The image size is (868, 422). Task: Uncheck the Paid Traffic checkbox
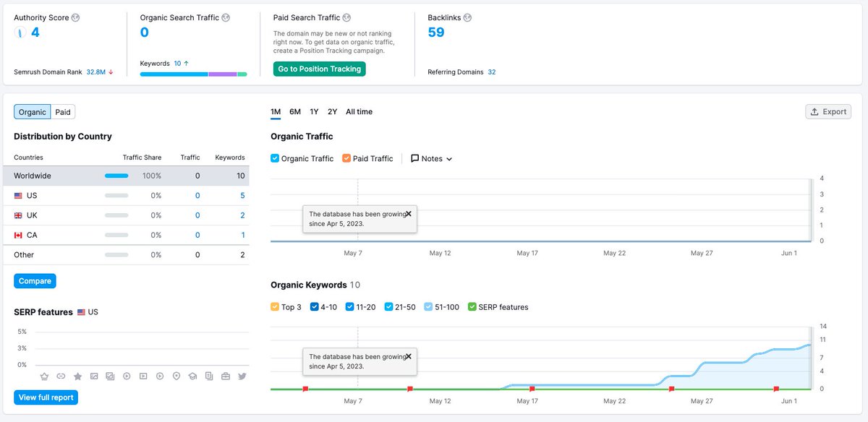(346, 158)
